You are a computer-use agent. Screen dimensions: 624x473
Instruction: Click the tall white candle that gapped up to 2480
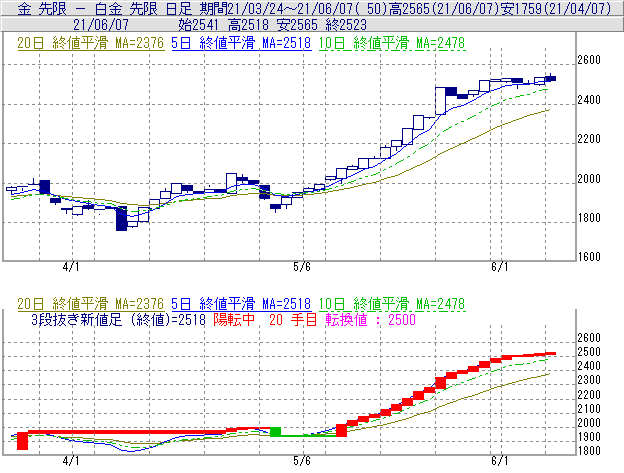[x=440, y=101]
